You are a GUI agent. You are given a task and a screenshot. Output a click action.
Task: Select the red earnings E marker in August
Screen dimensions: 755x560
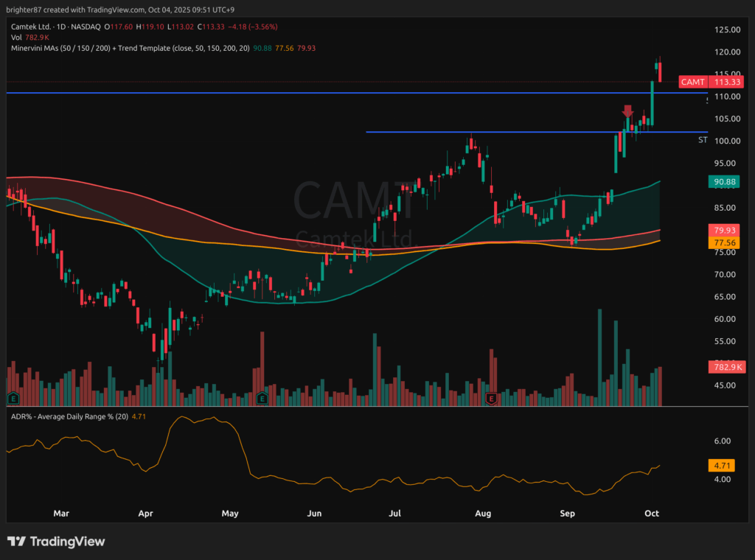[491, 399]
